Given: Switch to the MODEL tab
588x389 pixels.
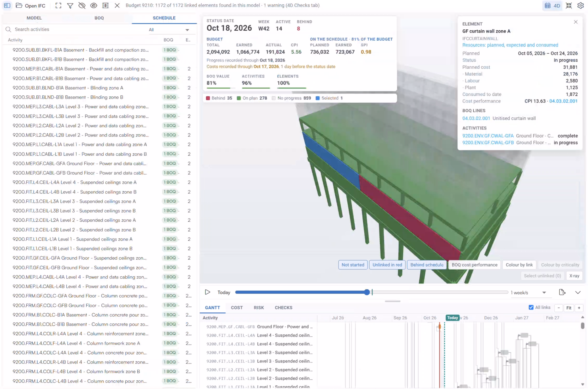Looking at the screenshot, I should pos(34,18).
